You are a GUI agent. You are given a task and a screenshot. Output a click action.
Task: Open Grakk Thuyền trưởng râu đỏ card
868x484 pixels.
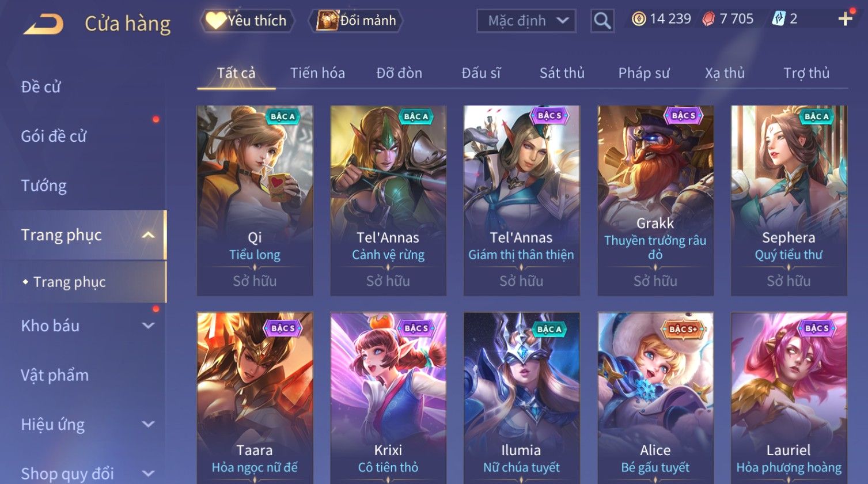(655, 201)
